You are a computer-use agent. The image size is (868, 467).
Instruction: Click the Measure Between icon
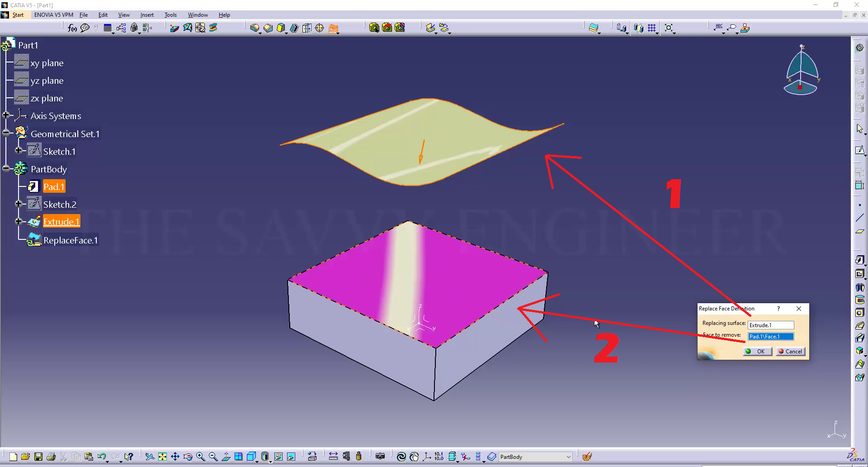coord(333,457)
